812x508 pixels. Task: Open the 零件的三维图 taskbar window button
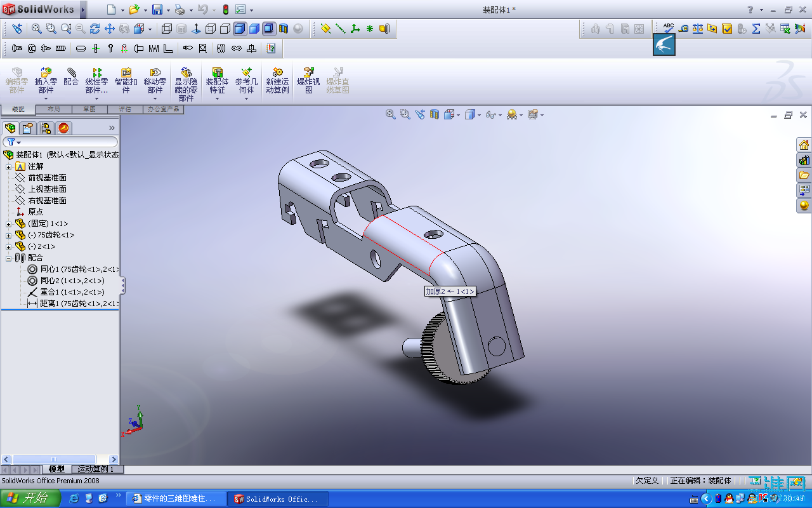point(176,499)
